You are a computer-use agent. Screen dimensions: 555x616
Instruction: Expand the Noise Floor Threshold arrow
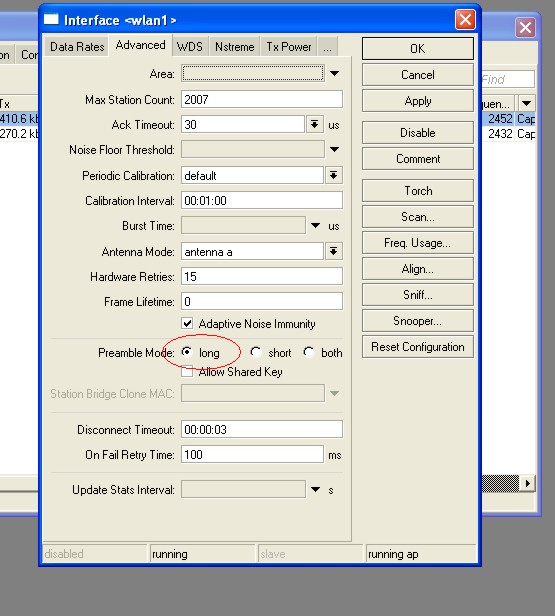[334, 150]
